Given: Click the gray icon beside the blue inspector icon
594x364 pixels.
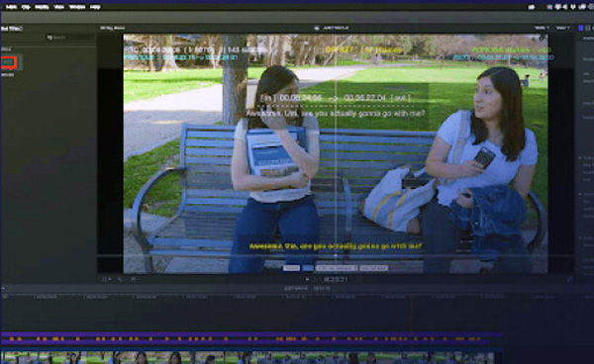Looking at the screenshot, I should [x=588, y=28].
